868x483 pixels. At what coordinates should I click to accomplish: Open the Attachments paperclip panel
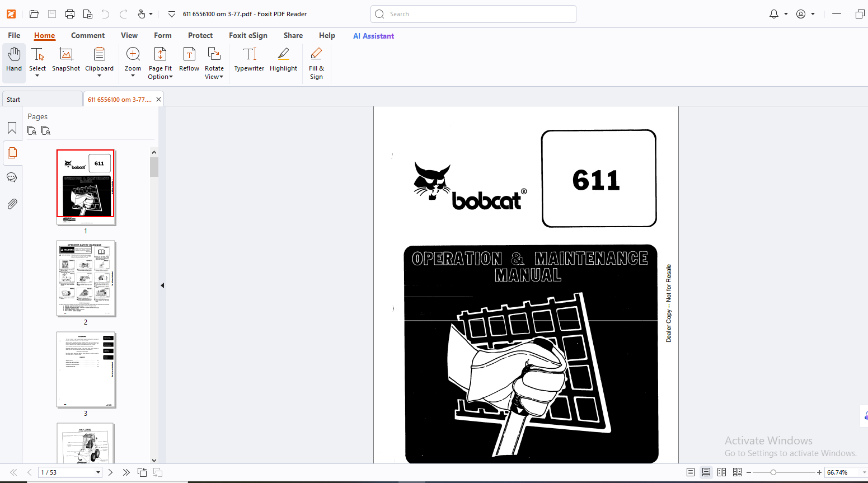coord(12,204)
